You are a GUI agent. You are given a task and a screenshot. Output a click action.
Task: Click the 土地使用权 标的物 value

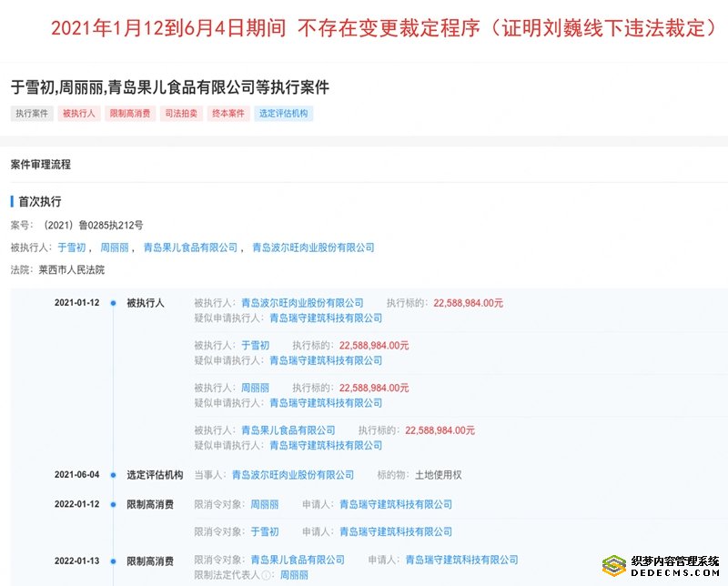coord(439,475)
